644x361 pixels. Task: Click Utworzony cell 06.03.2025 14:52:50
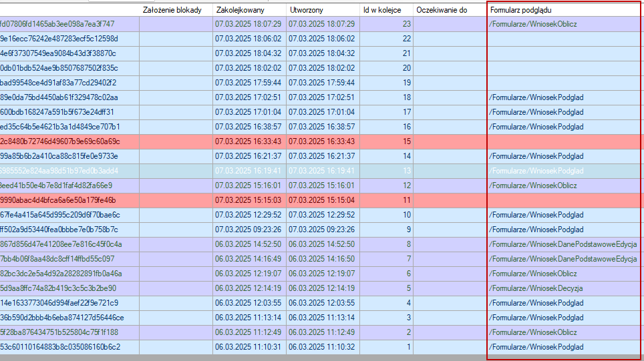323,244
